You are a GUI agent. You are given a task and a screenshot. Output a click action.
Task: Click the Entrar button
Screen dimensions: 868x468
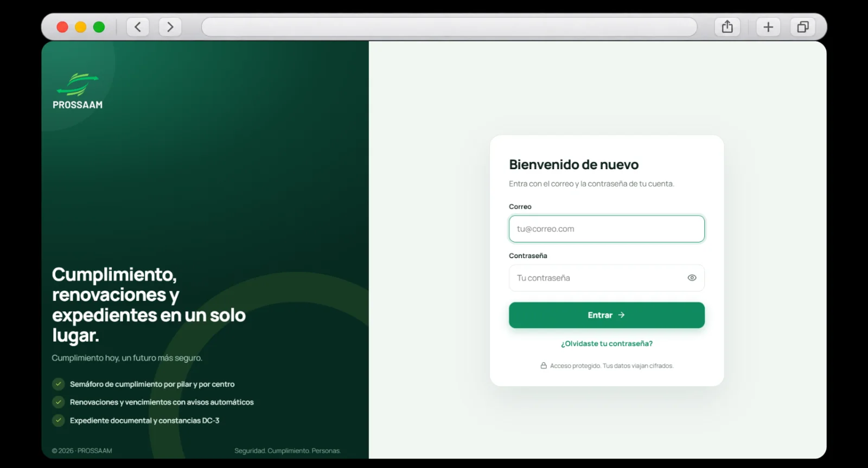pos(607,315)
